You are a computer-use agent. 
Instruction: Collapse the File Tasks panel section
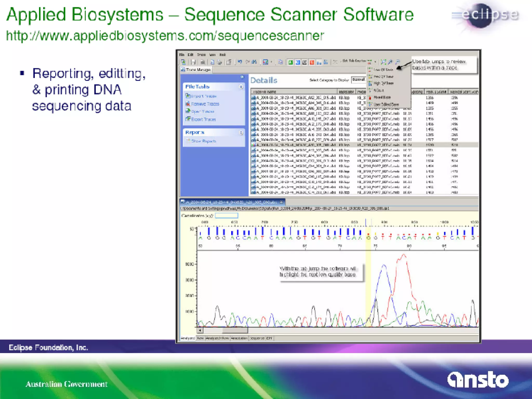click(x=241, y=87)
